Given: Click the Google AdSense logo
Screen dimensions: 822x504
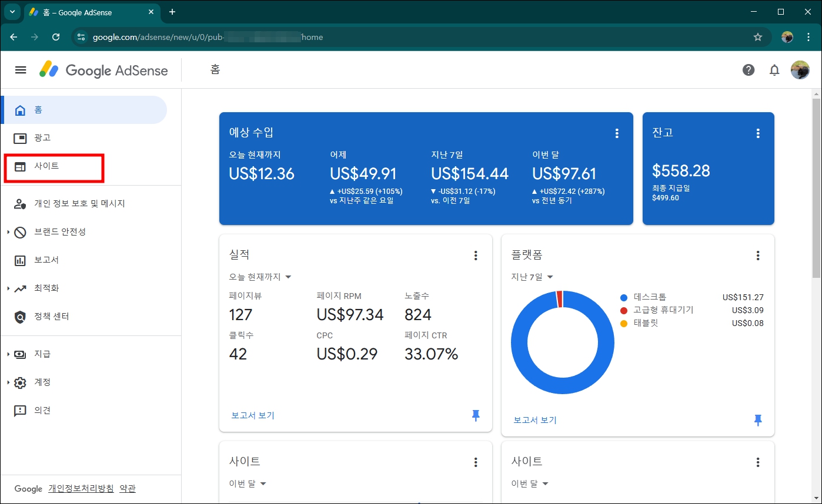Looking at the screenshot, I should (103, 70).
